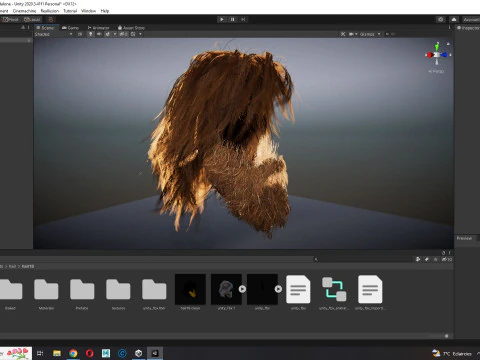Screen dimensions: 480x360
Task: Adjust the Project thumbnail size slider
Action: 446,336
